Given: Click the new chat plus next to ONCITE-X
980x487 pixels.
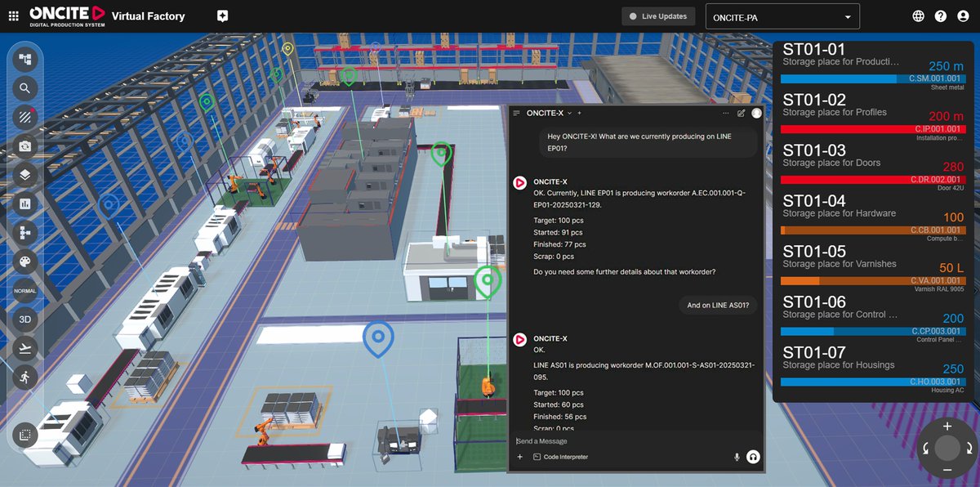Looking at the screenshot, I should coord(579,113).
